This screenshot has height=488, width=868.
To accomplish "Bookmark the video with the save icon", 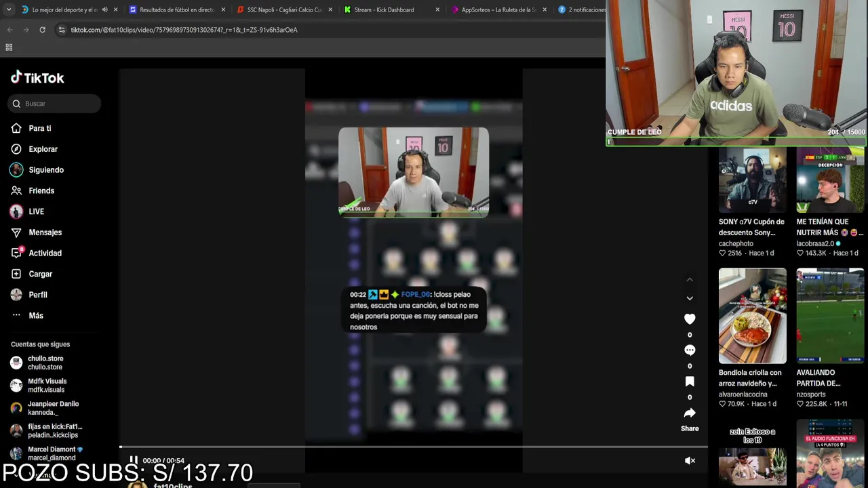I will [690, 382].
